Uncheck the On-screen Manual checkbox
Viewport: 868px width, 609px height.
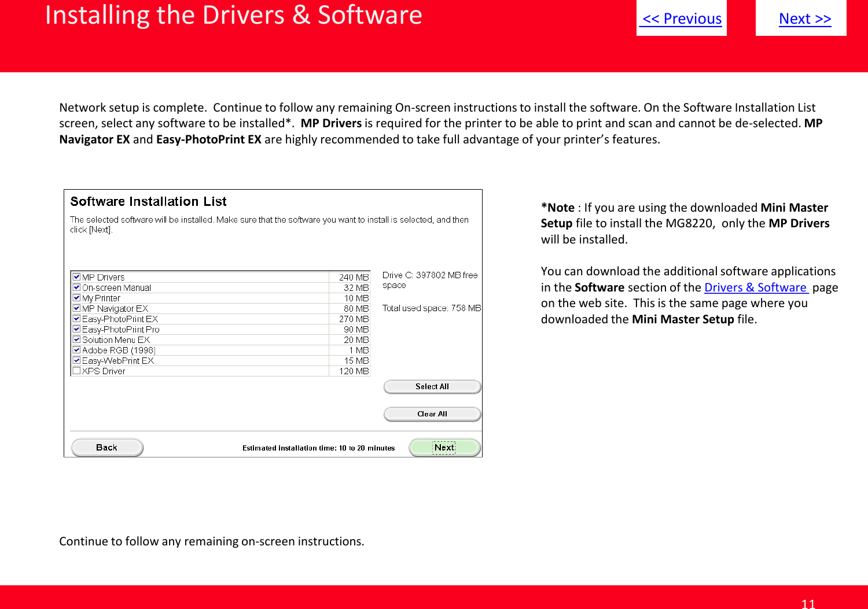pos(76,287)
